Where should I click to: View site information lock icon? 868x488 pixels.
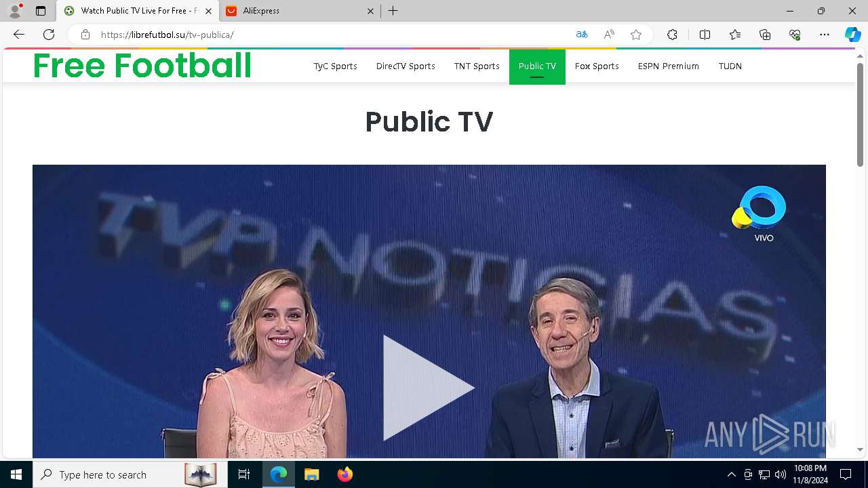point(85,35)
